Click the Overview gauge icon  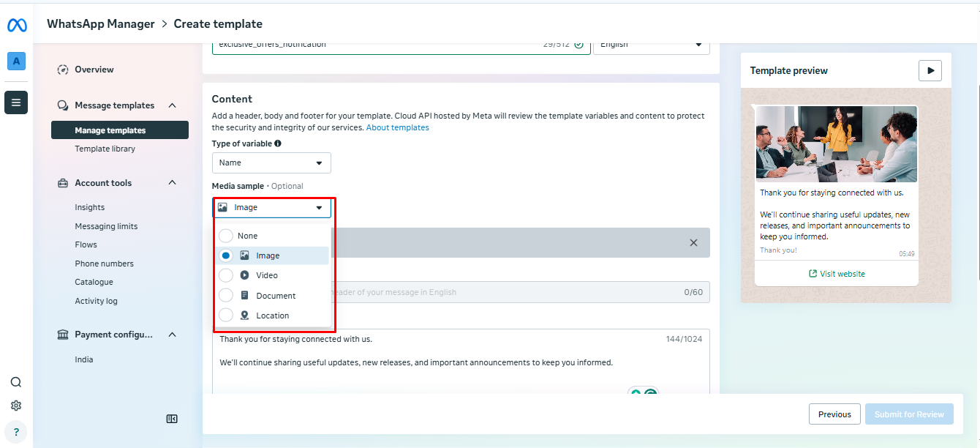pyautogui.click(x=63, y=70)
